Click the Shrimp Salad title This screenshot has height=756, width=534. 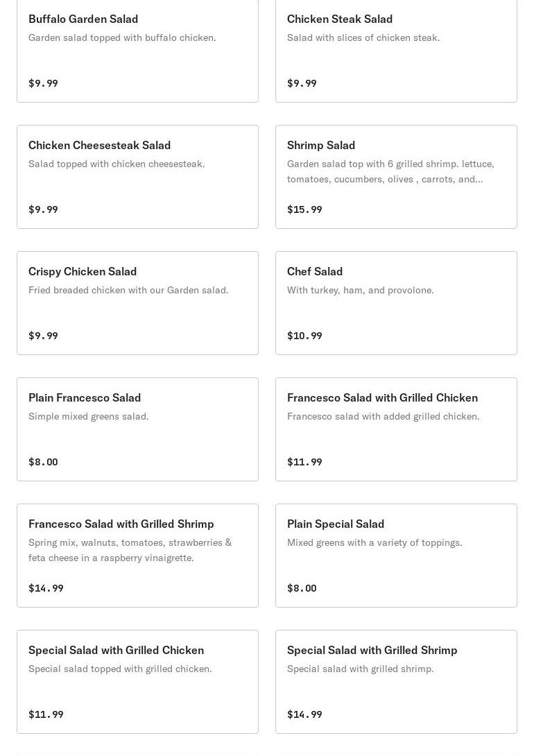click(321, 145)
